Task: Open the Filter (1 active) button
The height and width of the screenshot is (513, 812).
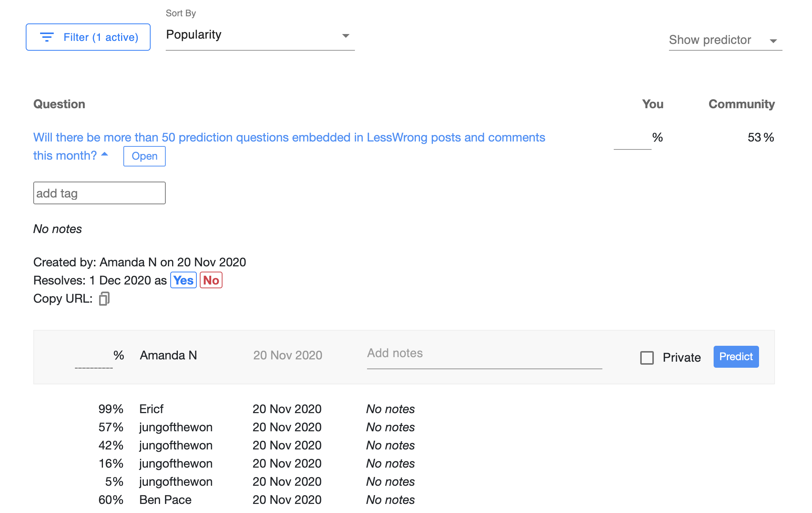Action: [x=88, y=37]
